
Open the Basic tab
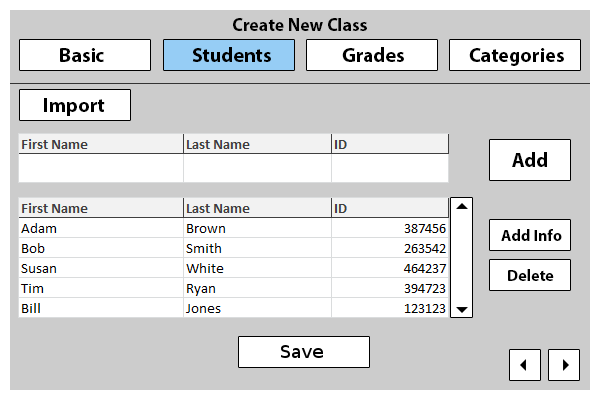[x=85, y=55]
